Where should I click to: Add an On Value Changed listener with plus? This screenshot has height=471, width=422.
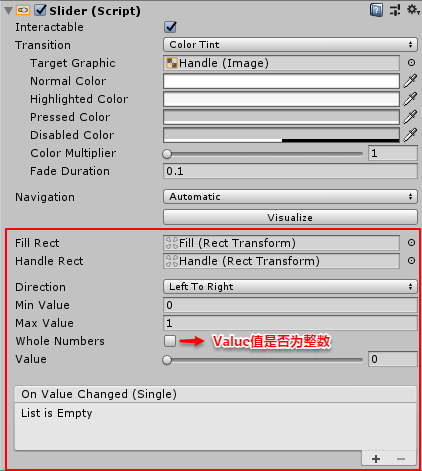click(376, 459)
